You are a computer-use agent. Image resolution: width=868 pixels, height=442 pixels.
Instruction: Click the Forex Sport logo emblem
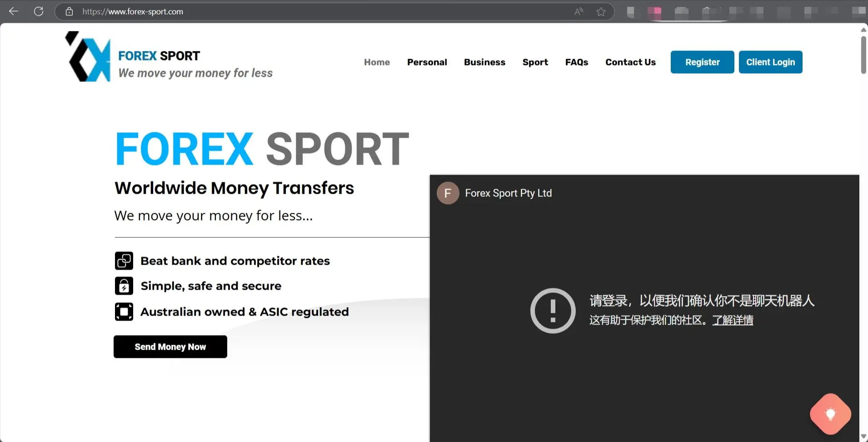pos(88,56)
